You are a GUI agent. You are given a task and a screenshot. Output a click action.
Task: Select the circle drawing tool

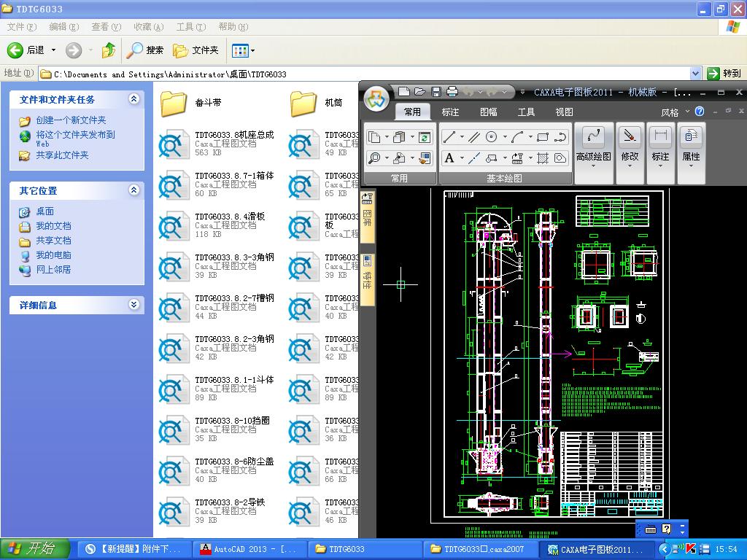pyautogui.click(x=492, y=136)
